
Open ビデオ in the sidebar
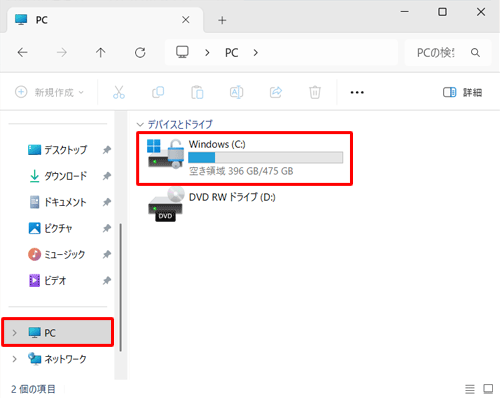(x=48, y=280)
